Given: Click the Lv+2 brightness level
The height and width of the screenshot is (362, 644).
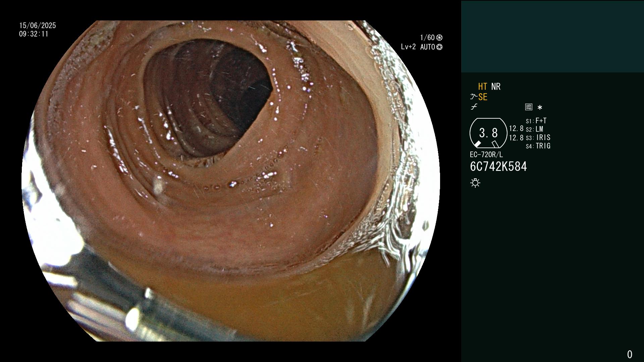Looking at the screenshot, I should pyautogui.click(x=408, y=47).
